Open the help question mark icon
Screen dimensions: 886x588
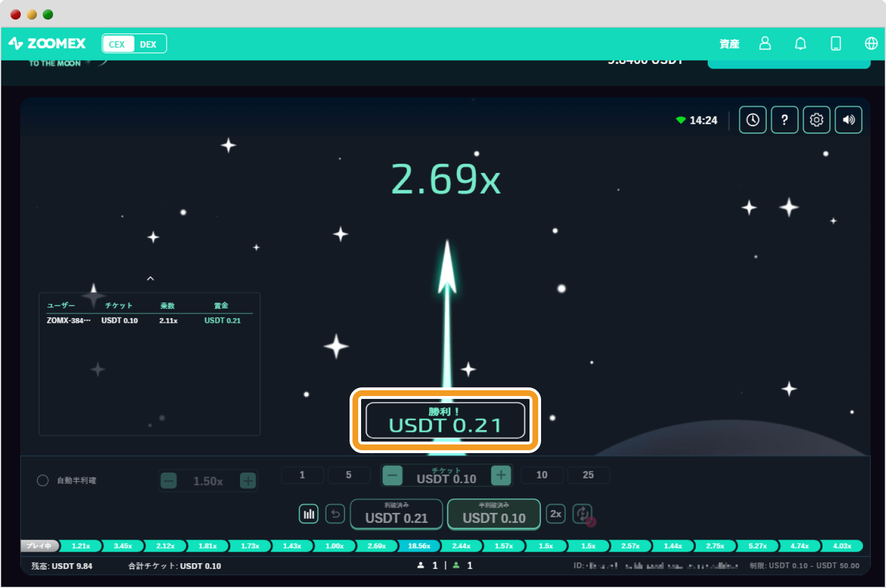(x=784, y=120)
